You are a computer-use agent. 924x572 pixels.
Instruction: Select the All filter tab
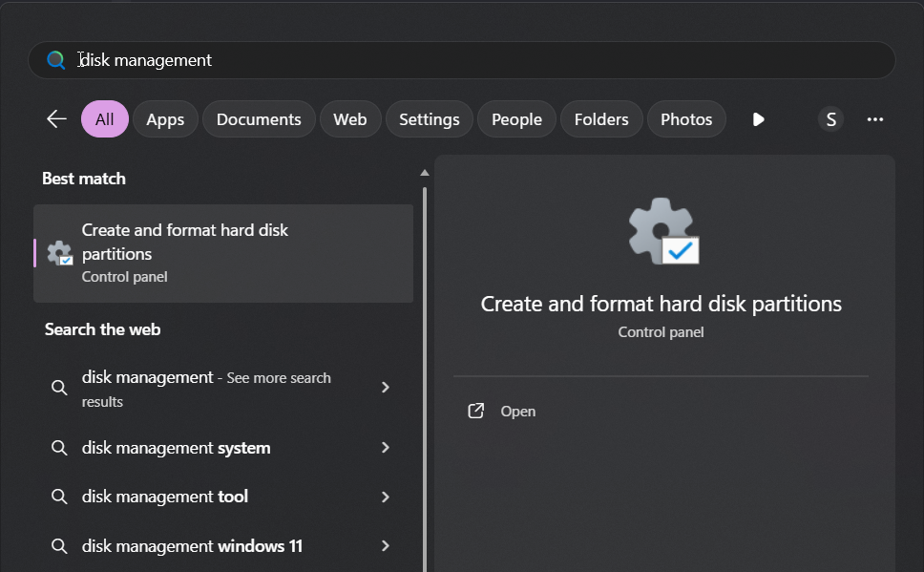pos(105,119)
